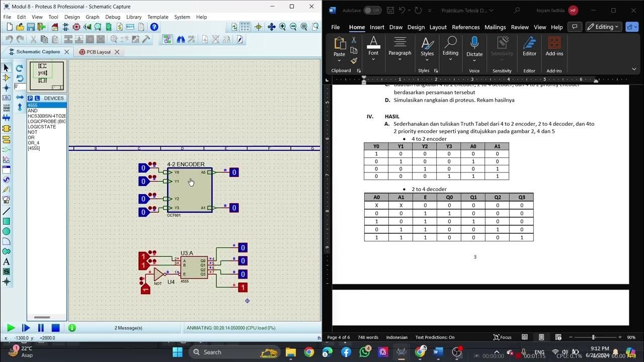Open Proteus help question mark icon
644x362 pixels.
pyautogui.click(x=154, y=27)
